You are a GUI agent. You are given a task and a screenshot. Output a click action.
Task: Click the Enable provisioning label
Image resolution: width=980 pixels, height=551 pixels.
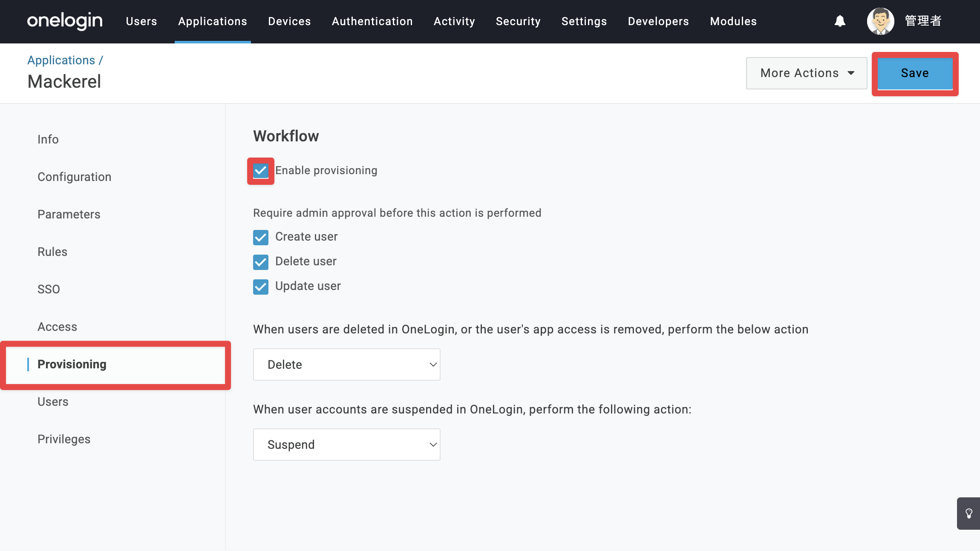click(326, 171)
